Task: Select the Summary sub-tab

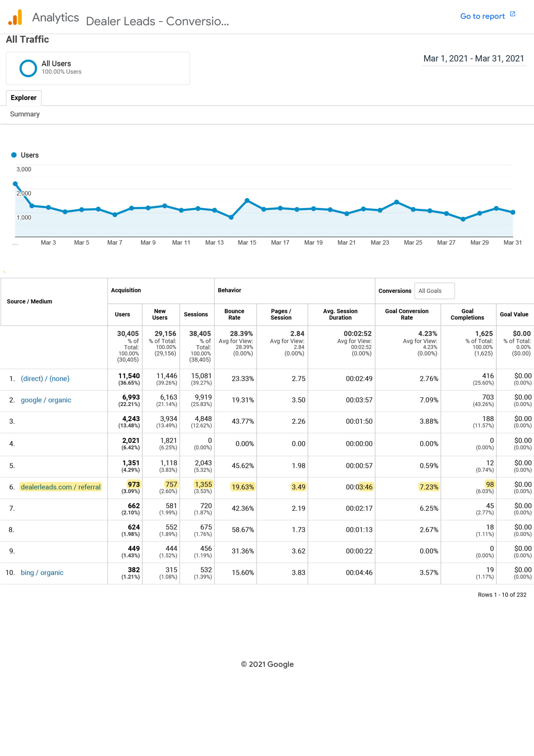Action: [x=25, y=114]
